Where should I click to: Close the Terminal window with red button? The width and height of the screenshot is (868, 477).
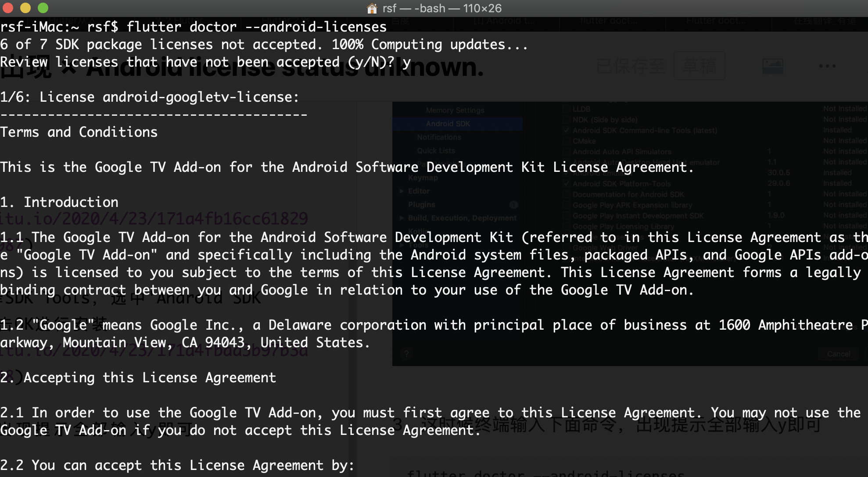(8, 8)
